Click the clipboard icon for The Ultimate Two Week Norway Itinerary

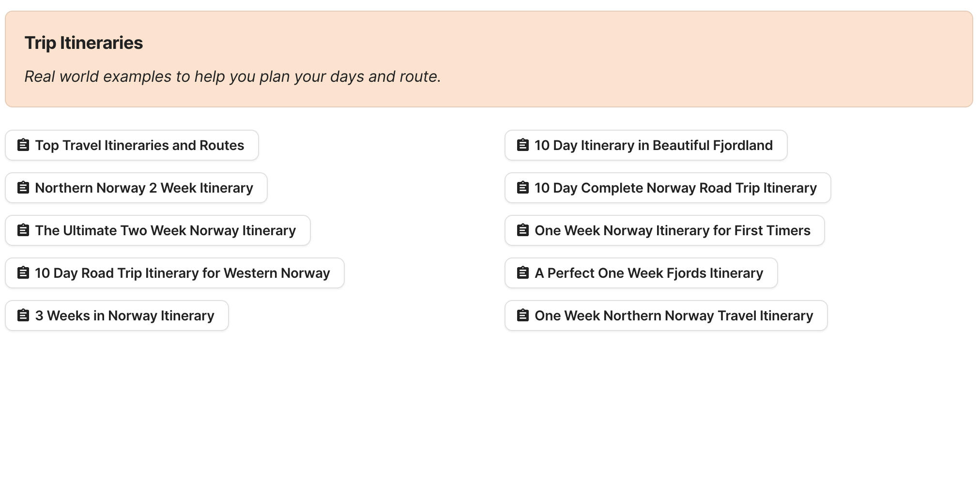[x=23, y=230]
